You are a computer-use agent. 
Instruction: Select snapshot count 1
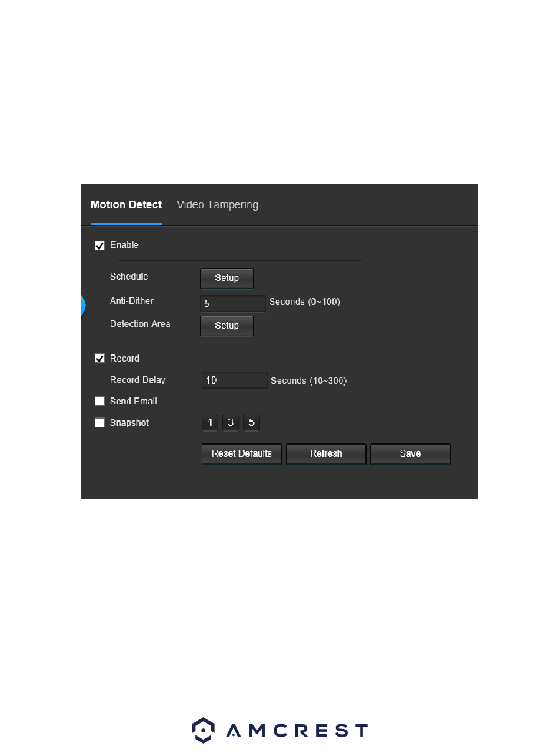click(210, 423)
